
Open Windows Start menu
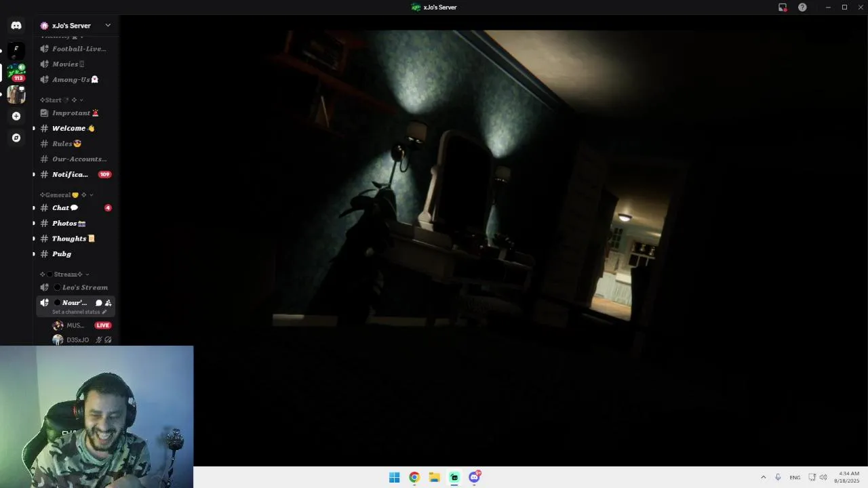394,477
